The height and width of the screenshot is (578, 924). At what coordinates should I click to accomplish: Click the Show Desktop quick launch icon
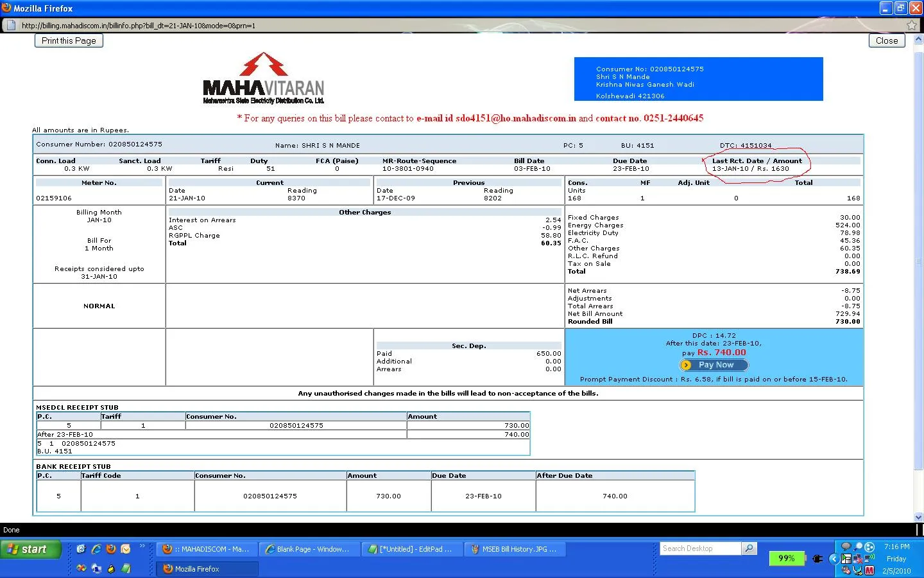point(81,549)
